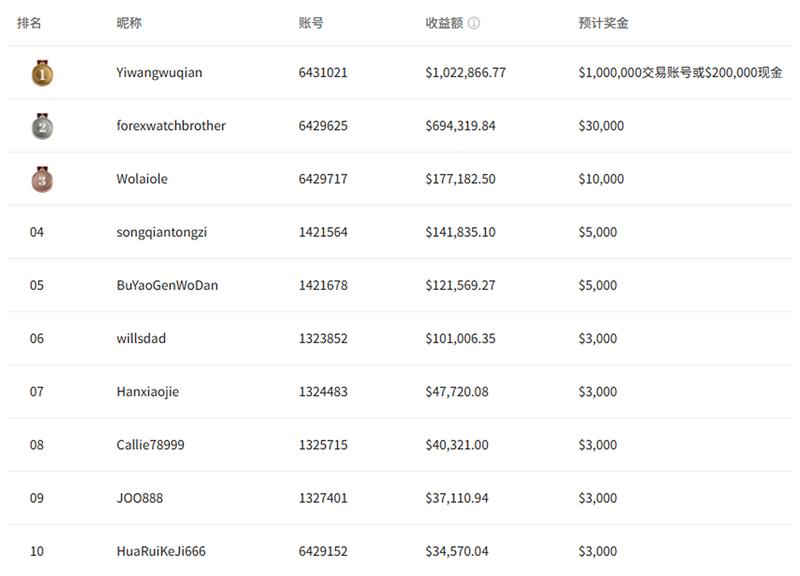800x576 pixels.
Task: Open nickname Yiwangwuqian
Action: (x=159, y=73)
